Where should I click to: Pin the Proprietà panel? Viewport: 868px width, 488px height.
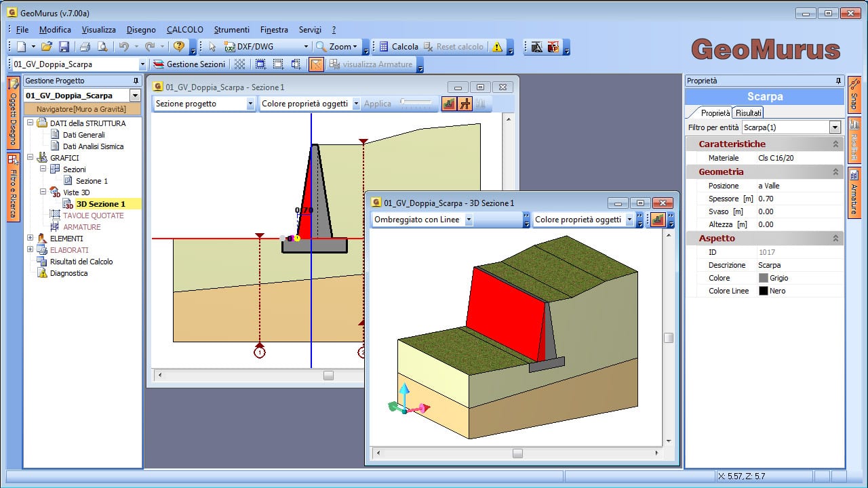click(838, 81)
